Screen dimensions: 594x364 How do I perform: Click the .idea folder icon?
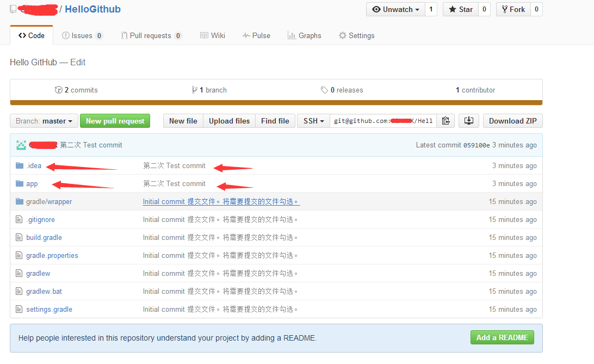coord(20,165)
